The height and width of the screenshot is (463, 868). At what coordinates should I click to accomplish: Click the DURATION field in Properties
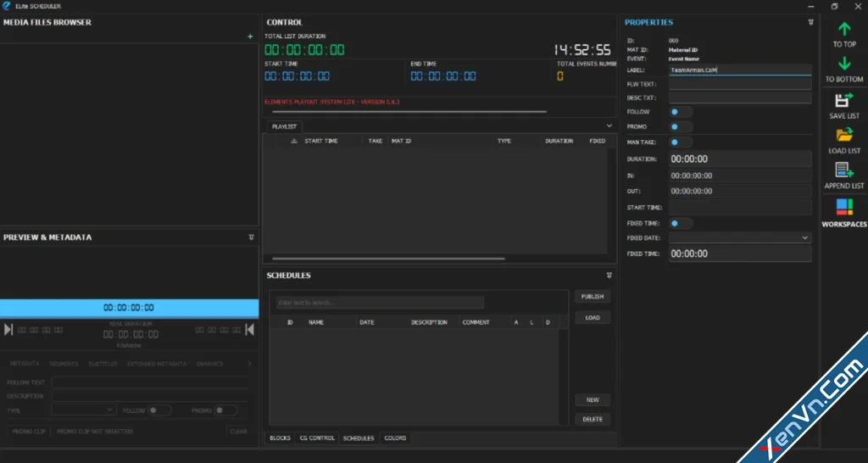740,159
